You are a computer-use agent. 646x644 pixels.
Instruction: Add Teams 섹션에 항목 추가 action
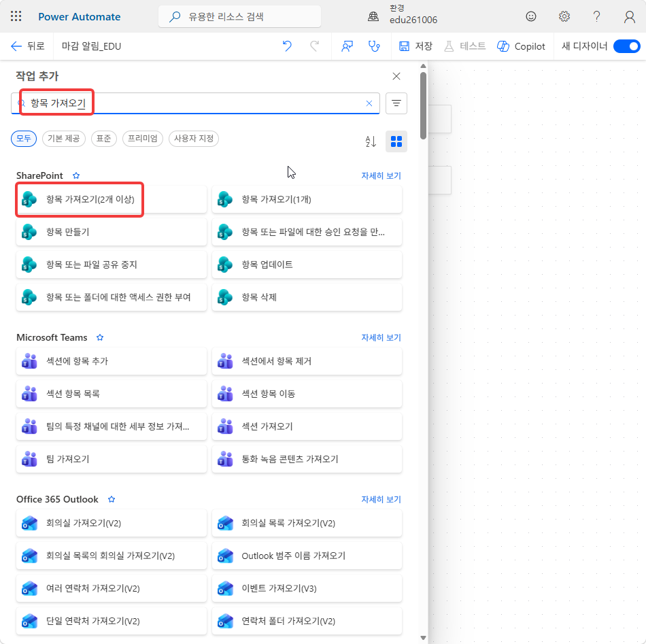[112, 361]
